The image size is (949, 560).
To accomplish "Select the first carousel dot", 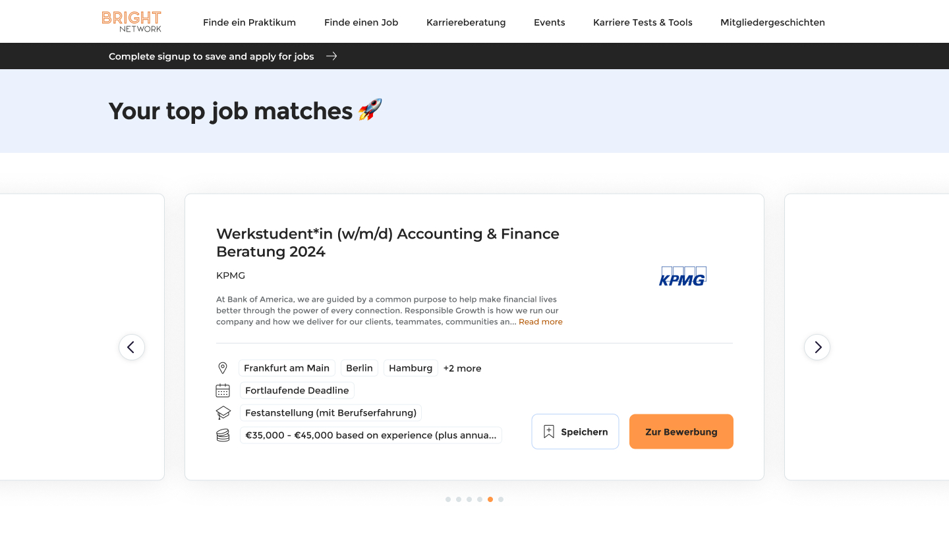I will [x=448, y=499].
